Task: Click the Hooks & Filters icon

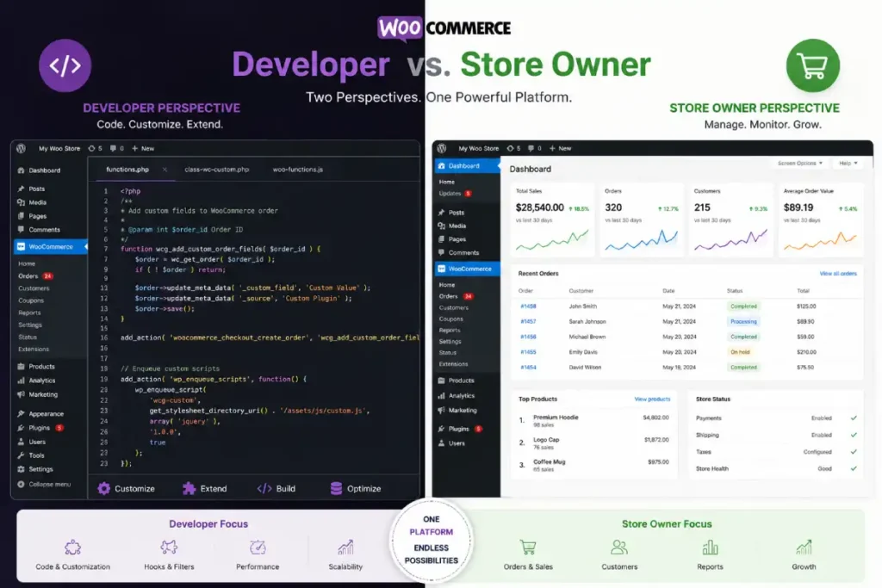Action: (x=169, y=547)
